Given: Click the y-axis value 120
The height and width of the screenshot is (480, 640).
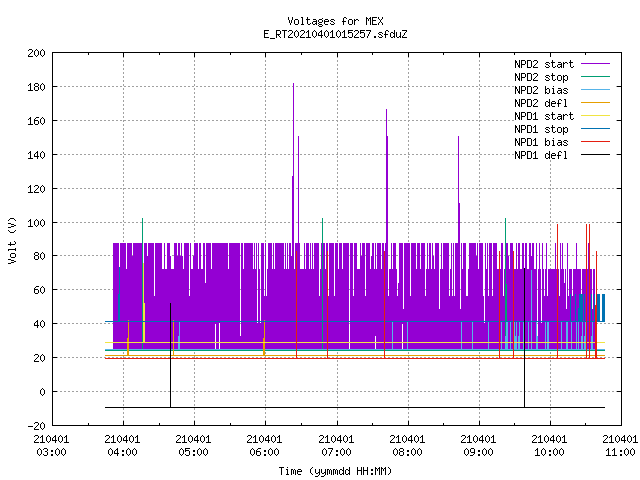Looking at the screenshot, I should click(36, 189).
